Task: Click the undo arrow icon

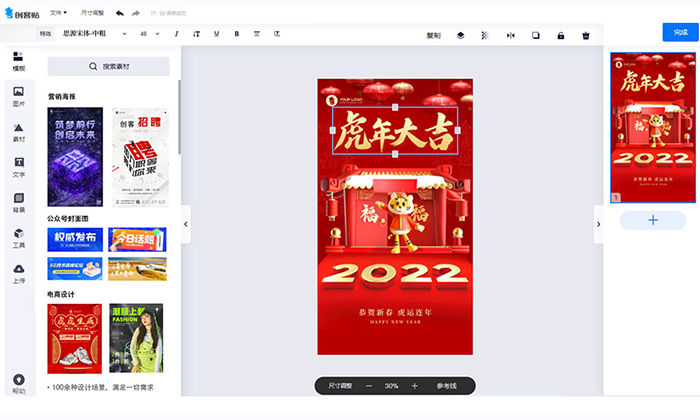Action: click(120, 14)
